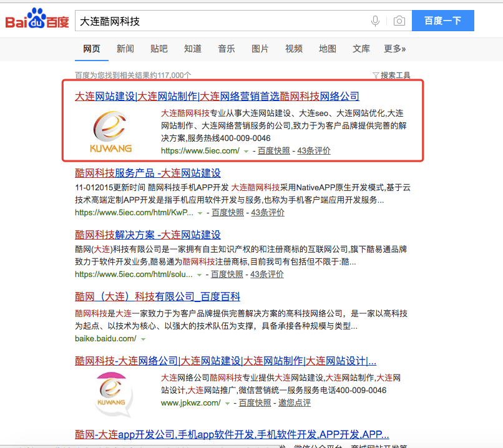Open 百度快照 for the KwP result
503x448 pixels.
(x=228, y=213)
